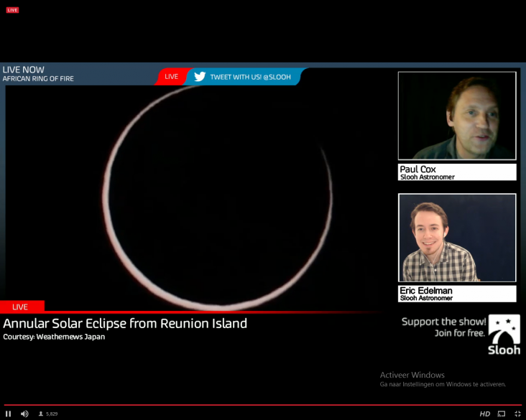Click the red LIVE label above eclipse title
The width and height of the screenshot is (526, 420).
click(x=22, y=307)
